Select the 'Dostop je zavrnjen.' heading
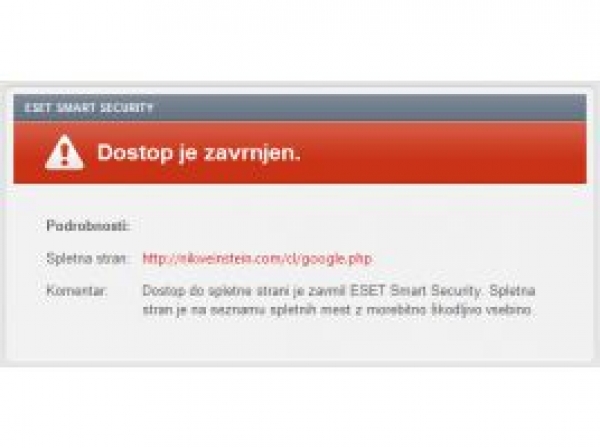The image size is (600, 448). point(199,153)
